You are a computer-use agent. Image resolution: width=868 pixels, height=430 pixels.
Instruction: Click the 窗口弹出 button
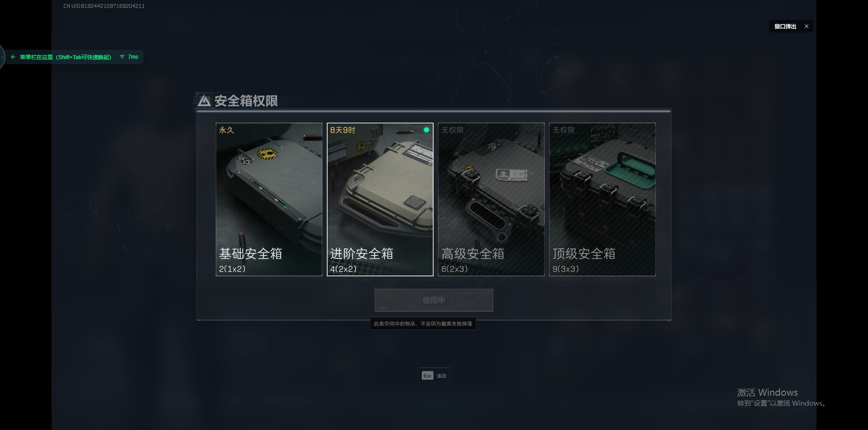point(785,26)
